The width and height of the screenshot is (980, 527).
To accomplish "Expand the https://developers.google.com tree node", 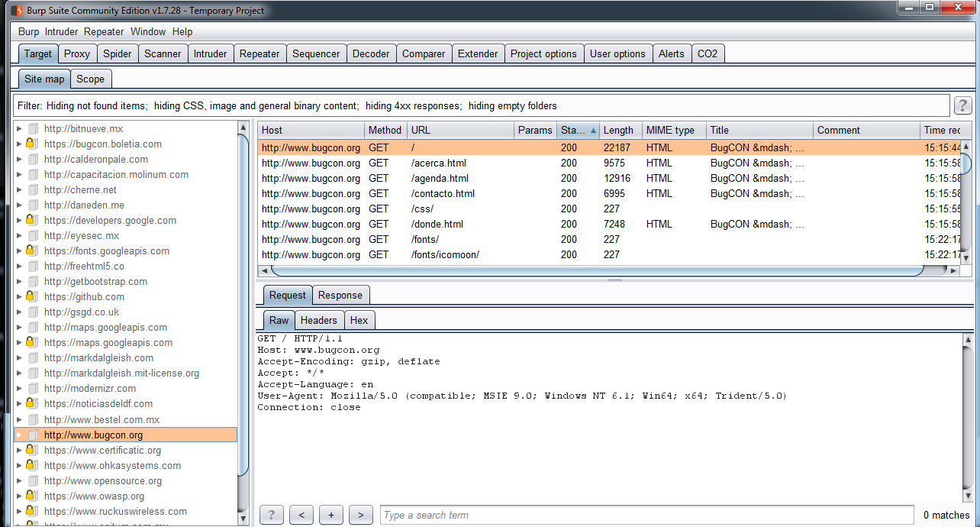I will pos(19,220).
